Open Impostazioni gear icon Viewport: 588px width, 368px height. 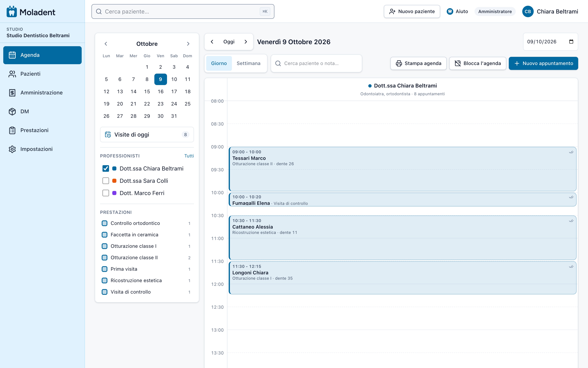(12, 149)
